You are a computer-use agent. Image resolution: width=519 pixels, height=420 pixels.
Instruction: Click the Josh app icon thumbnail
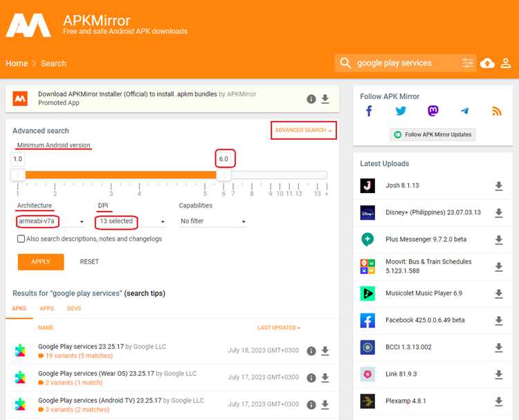(x=367, y=185)
